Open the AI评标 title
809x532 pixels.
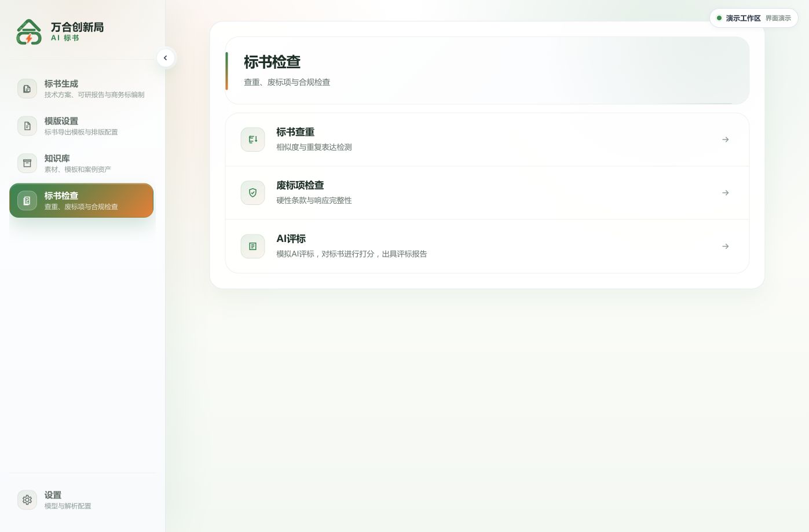pyautogui.click(x=291, y=239)
